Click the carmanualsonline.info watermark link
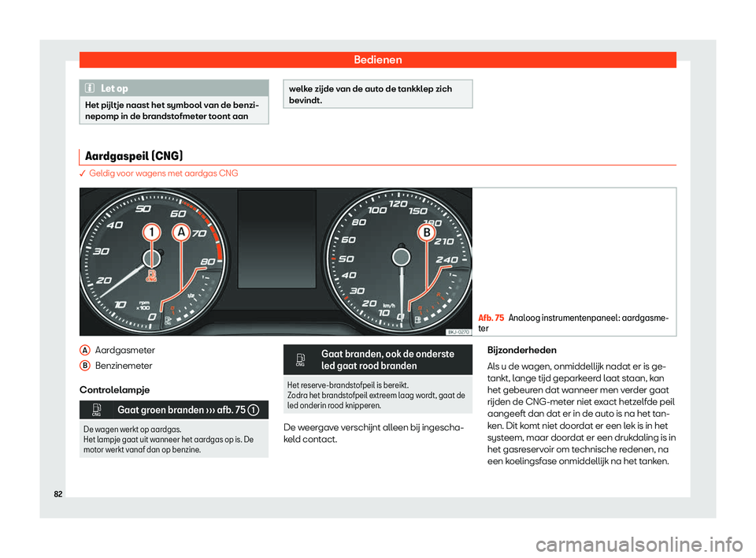Screen dimensions: 756x558 coord(639,545)
